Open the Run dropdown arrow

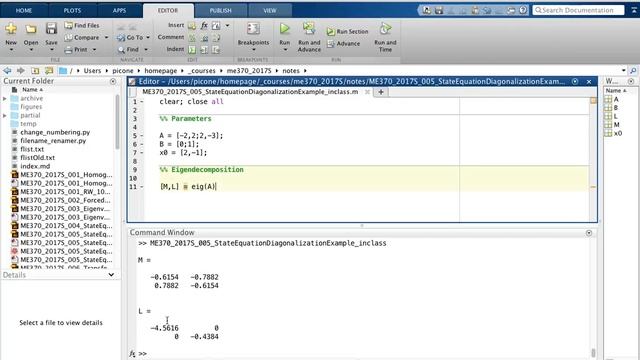(x=285, y=50)
